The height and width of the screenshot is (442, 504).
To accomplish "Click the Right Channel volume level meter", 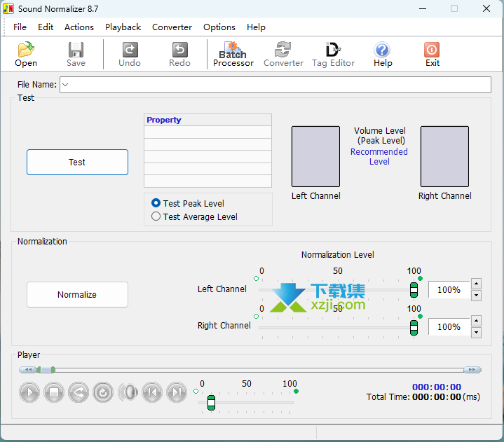I will pos(444,156).
